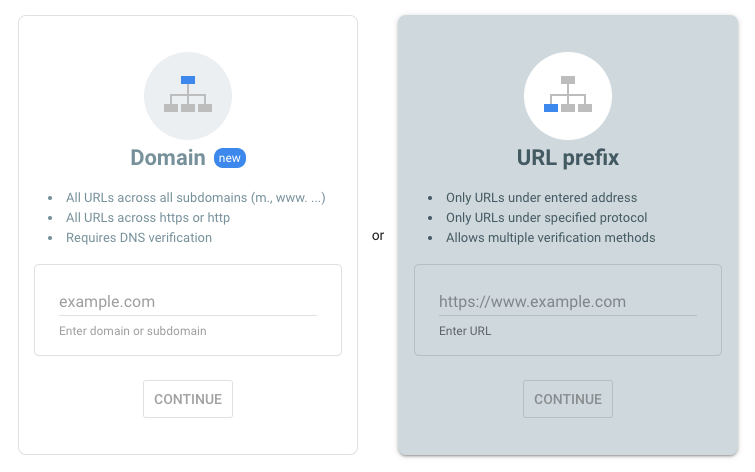
Task: Click "All URLs across https or http" bullet
Action: (148, 218)
